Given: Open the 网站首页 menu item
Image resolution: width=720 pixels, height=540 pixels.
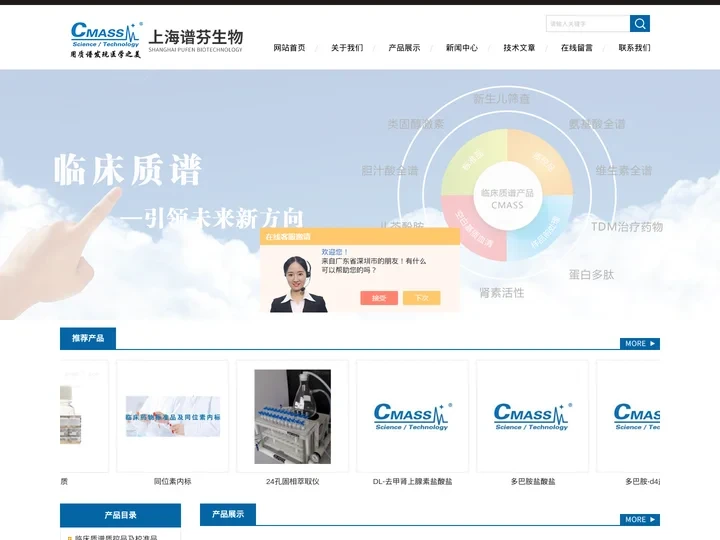Looking at the screenshot, I should coord(290,48).
